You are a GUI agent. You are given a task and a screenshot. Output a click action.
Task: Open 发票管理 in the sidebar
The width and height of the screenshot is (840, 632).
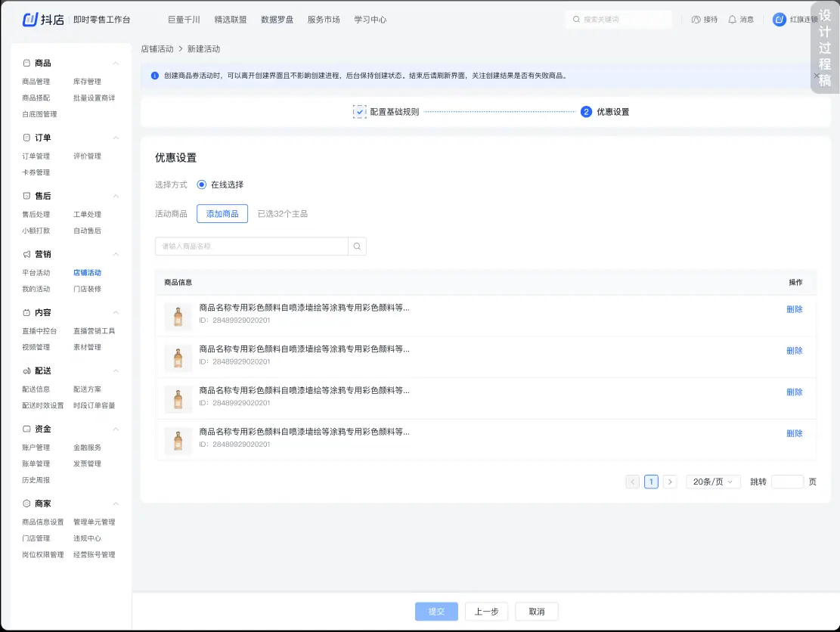[x=87, y=464]
